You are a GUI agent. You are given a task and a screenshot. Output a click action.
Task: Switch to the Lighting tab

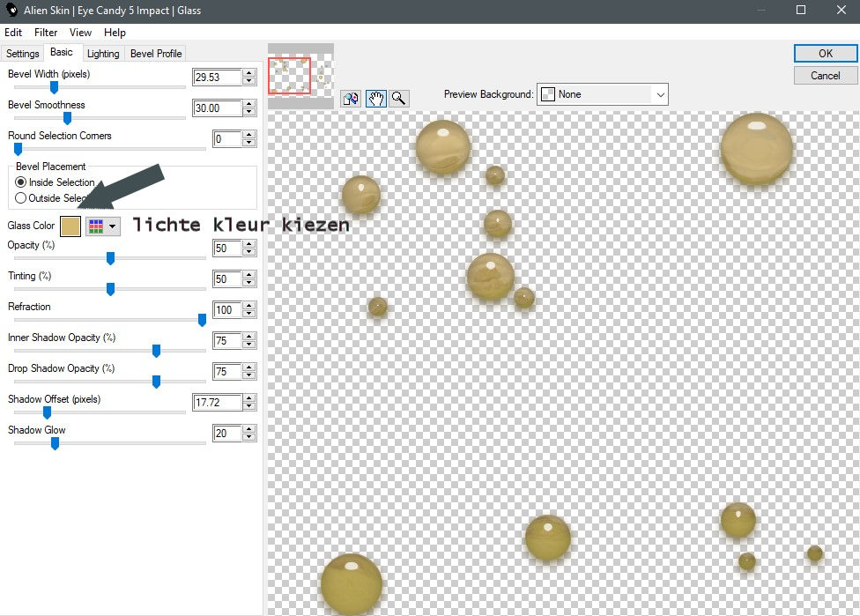click(x=103, y=54)
